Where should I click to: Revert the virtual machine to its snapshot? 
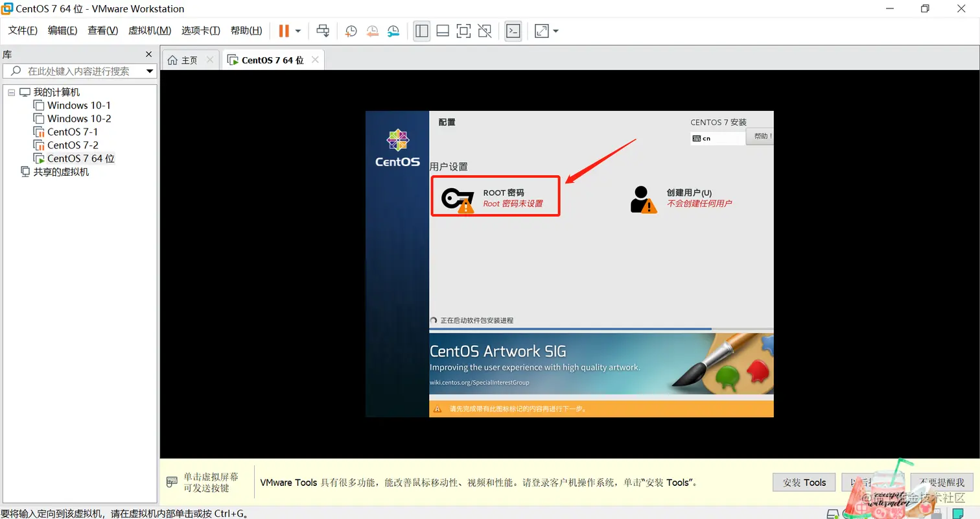[372, 30]
